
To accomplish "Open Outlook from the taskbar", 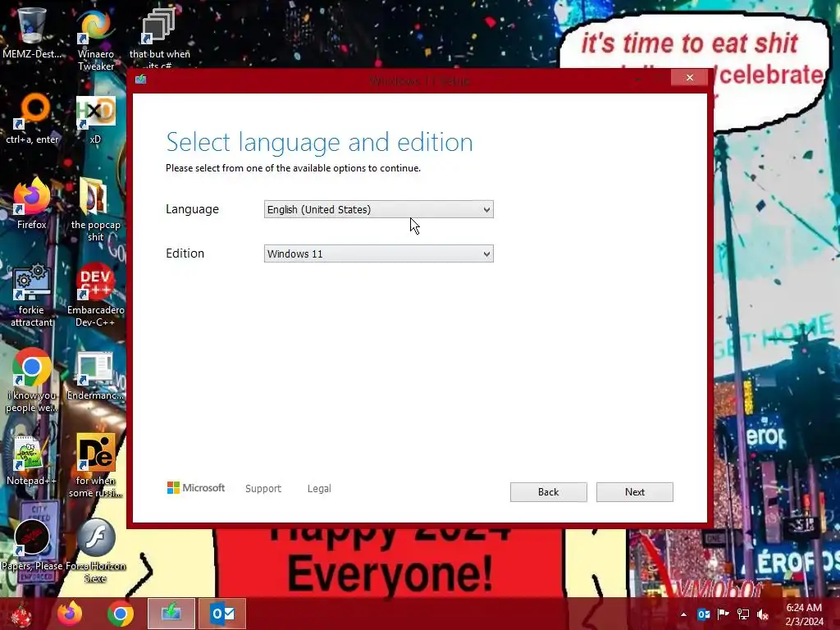I will coord(222,614).
